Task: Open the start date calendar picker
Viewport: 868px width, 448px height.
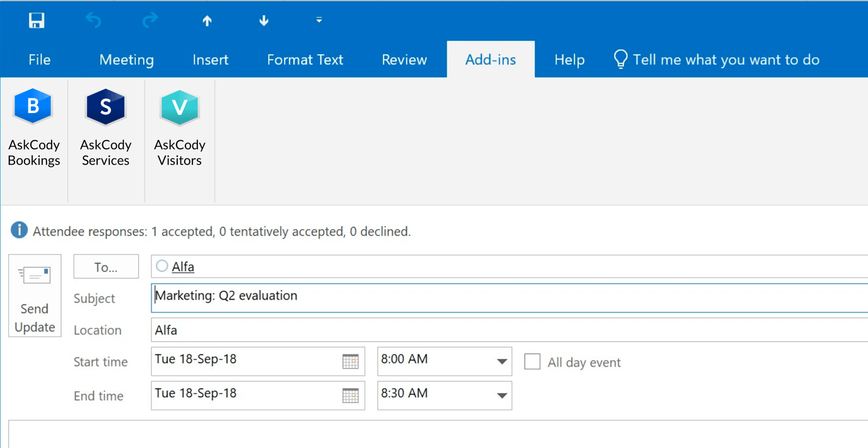Action: pos(351,361)
